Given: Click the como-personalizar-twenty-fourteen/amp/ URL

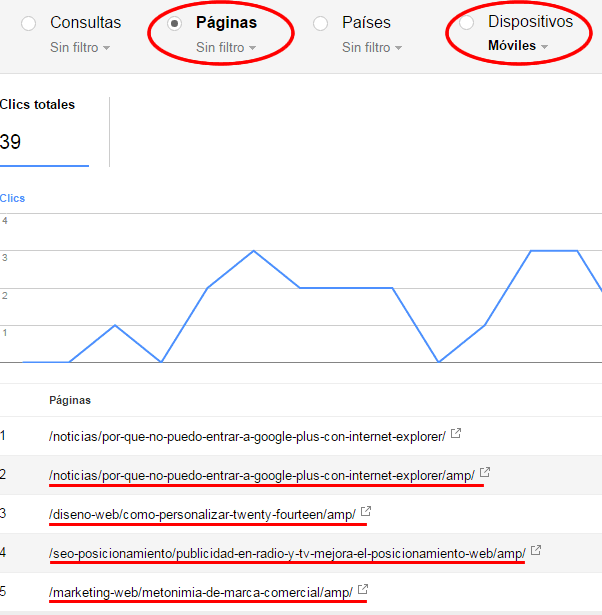Looking at the screenshot, I should pos(202,515).
